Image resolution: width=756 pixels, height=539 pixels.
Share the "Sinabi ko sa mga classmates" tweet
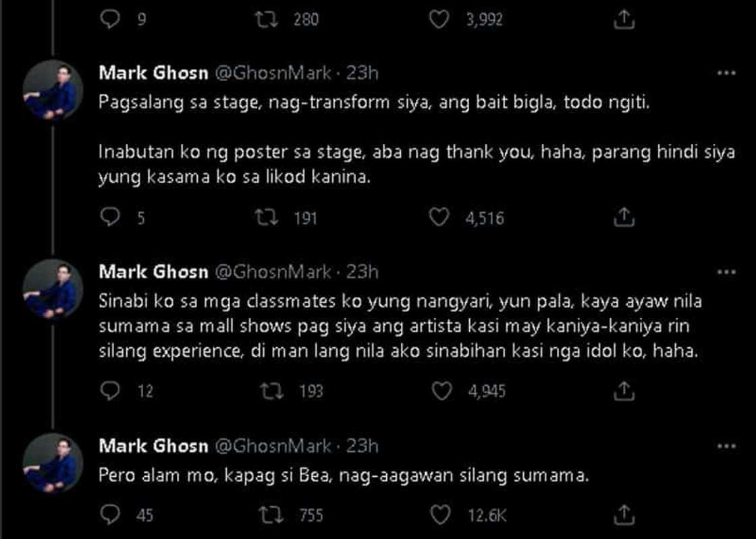click(x=624, y=390)
